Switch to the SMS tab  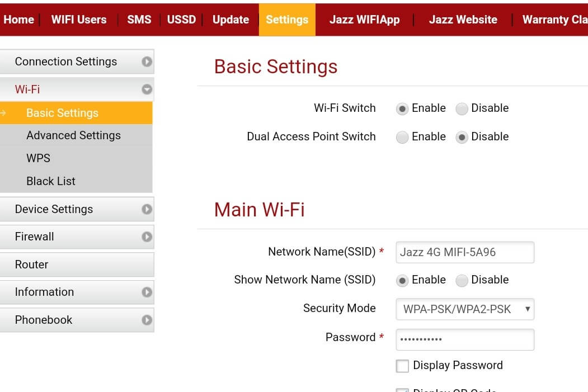(x=139, y=20)
